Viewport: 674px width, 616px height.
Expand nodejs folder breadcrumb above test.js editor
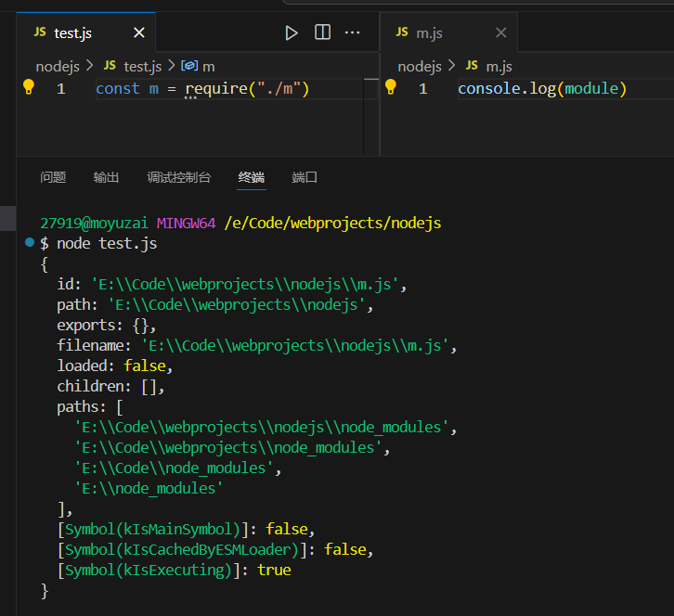[58, 66]
